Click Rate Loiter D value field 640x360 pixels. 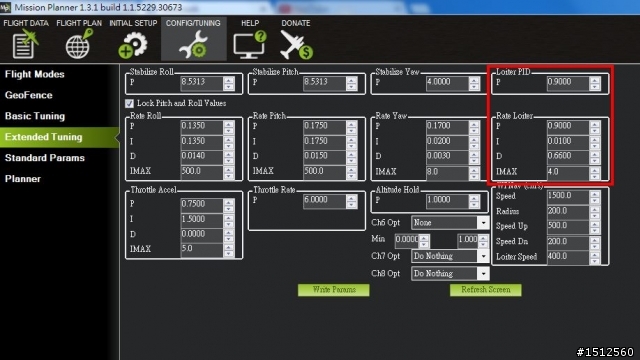click(x=568, y=157)
